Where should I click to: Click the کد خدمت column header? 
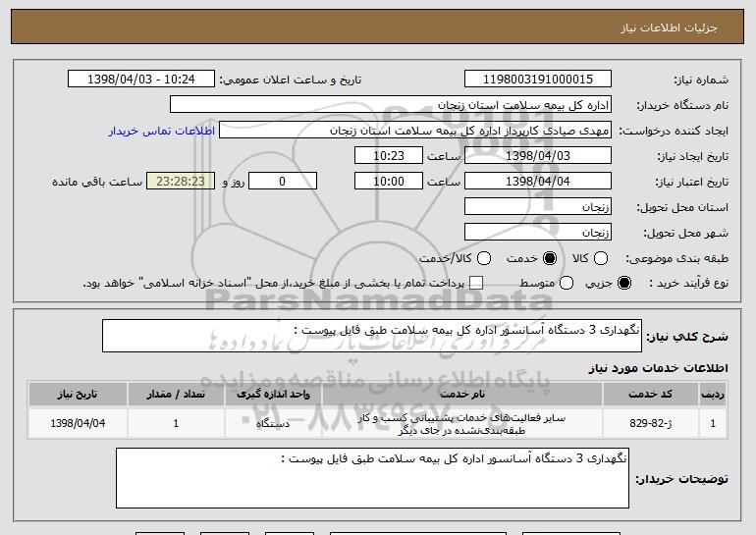[x=650, y=395]
